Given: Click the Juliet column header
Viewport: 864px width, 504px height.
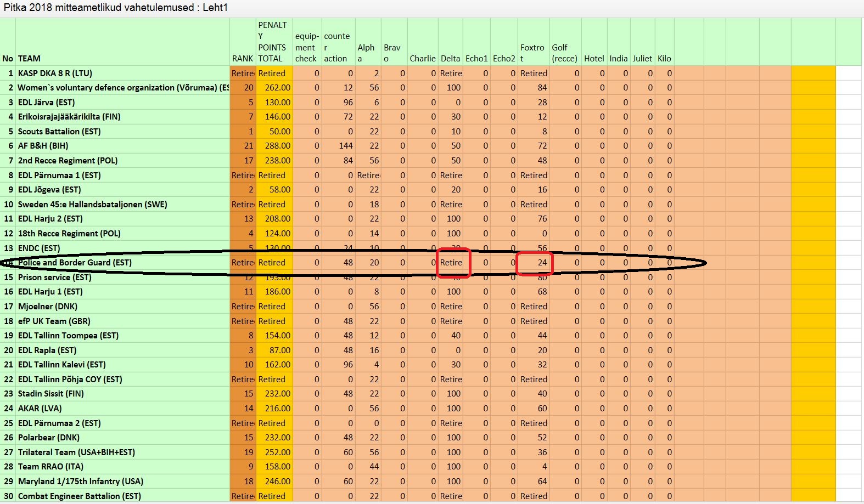Looking at the screenshot, I should click(x=642, y=59).
